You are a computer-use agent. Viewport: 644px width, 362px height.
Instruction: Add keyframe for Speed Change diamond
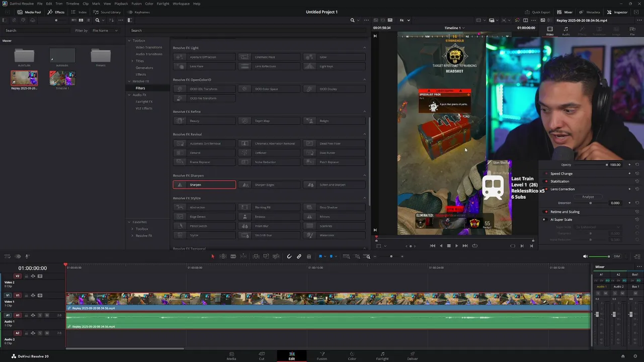tap(629, 173)
